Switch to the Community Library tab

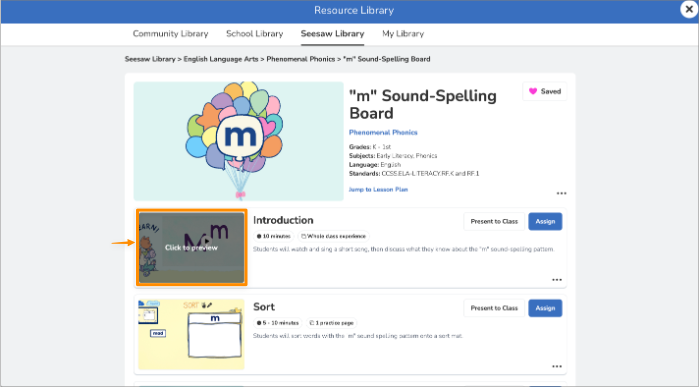[x=170, y=34]
